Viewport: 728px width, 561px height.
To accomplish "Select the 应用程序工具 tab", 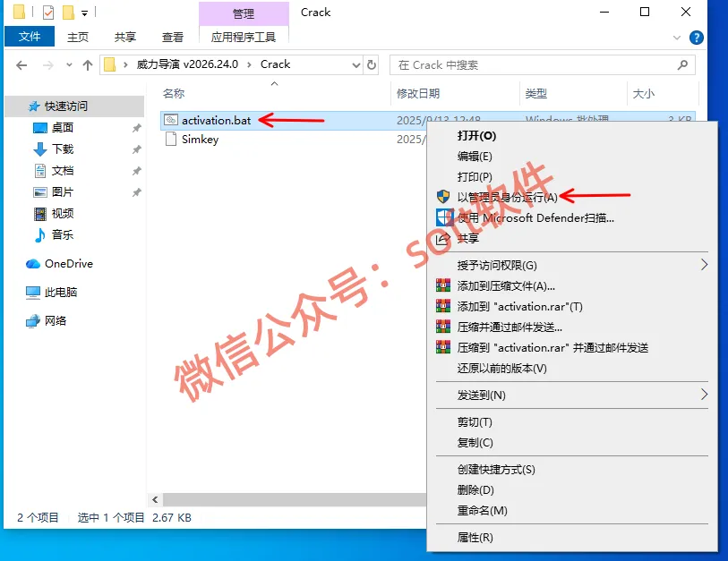I will (244, 37).
